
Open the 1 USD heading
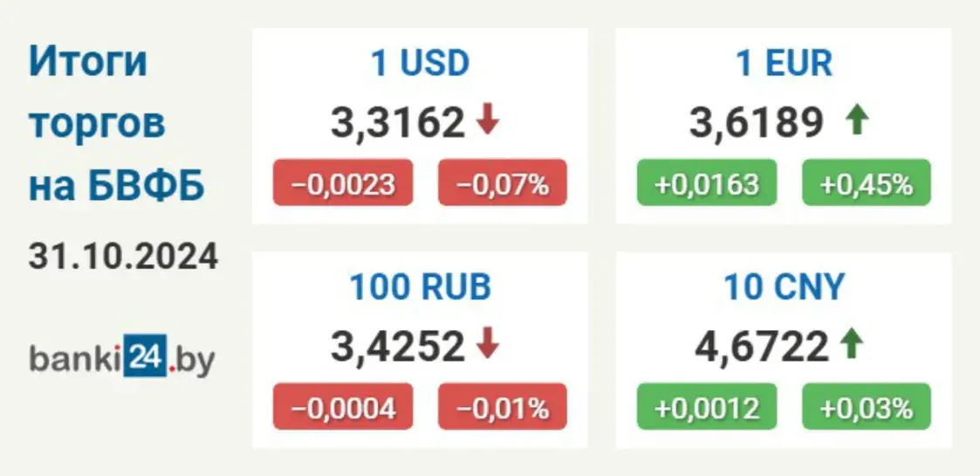click(x=420, y=63)
